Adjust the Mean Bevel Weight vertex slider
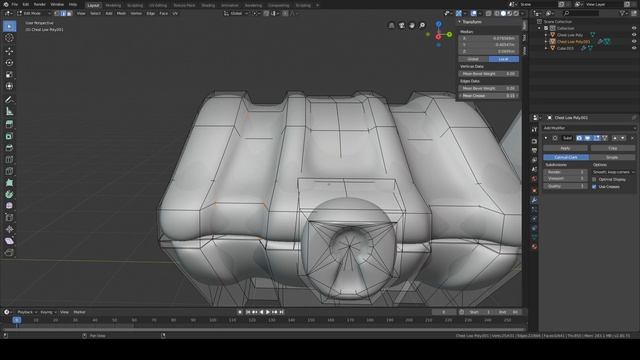 (489, 74)
